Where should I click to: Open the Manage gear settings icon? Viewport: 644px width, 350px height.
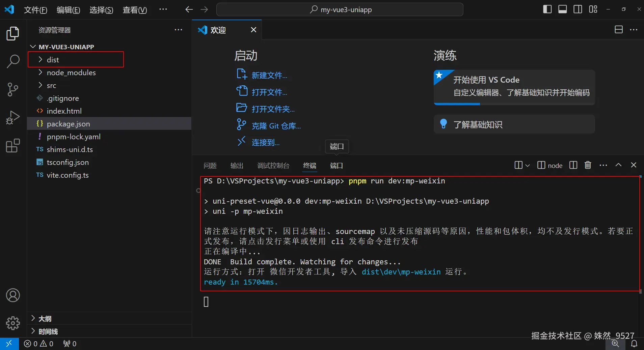coord(13,323)
